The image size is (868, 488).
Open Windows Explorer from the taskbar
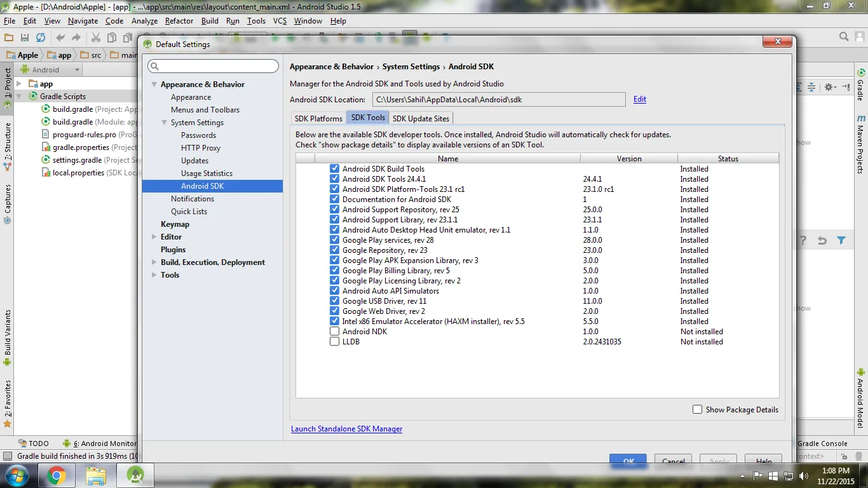coord(96,475)
